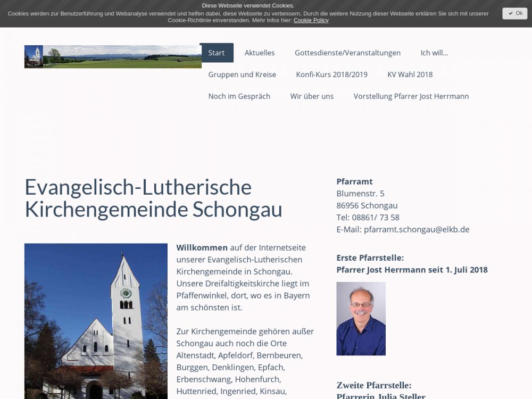
Task: Open Konfi-Kurs 2018/2019 page
Action: pyautogui.click(x=331, y=74)
